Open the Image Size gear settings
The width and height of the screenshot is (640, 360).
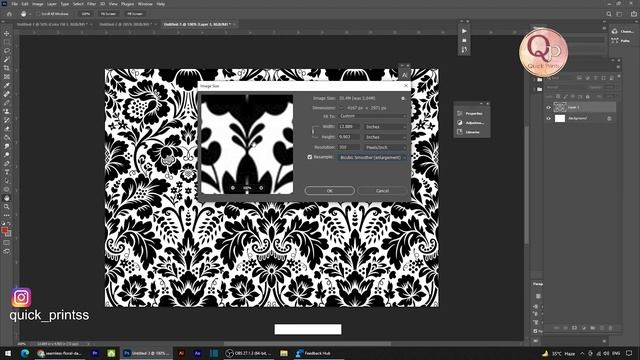tap(403, 98)
